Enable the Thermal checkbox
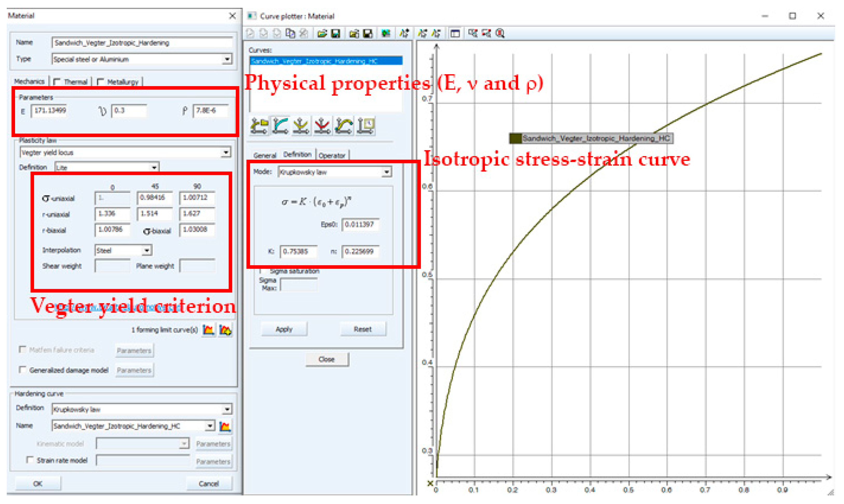This screenshot has width=844, height=504. click(x=57, y=82)
